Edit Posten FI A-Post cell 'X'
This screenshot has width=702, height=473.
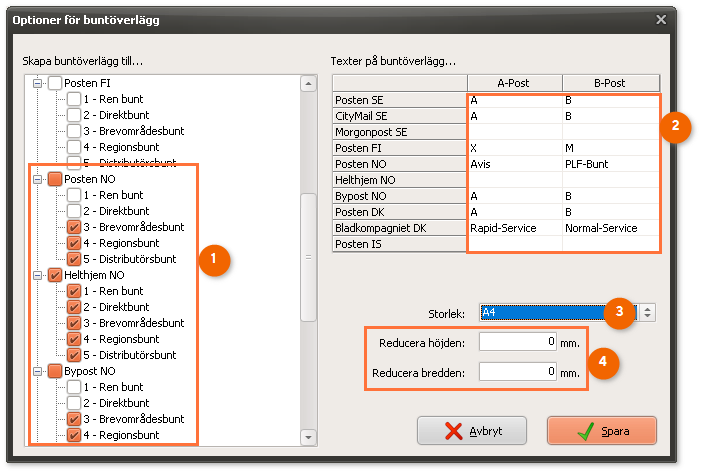514,148
